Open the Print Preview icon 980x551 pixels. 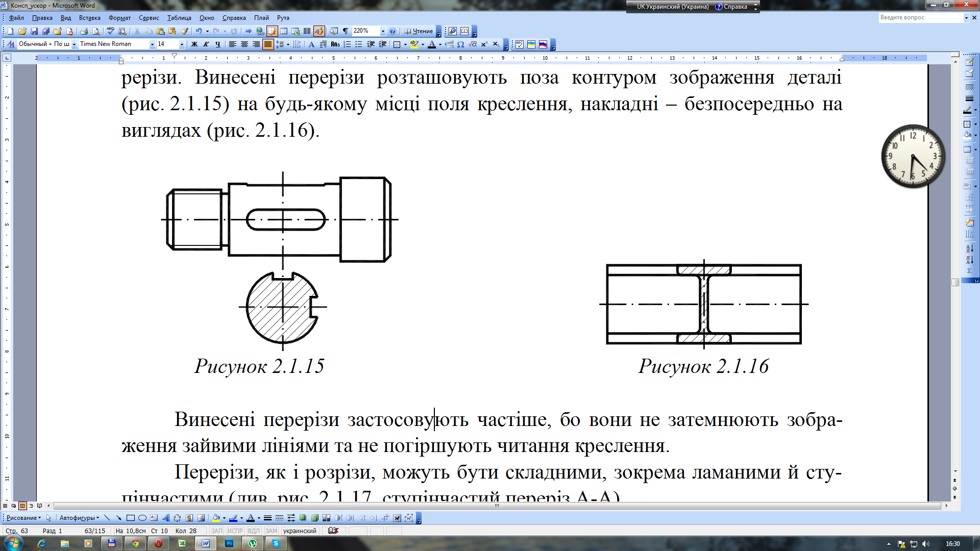tap(96, 31)
